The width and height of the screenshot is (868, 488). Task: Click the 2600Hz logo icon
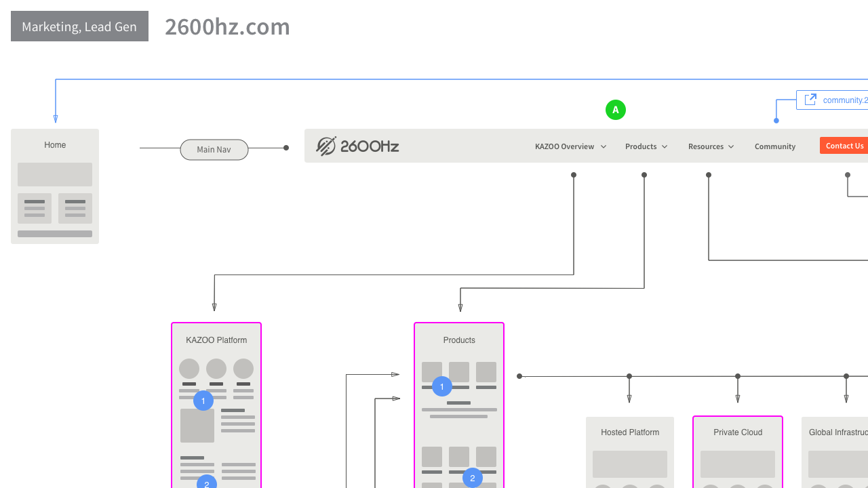326,146
